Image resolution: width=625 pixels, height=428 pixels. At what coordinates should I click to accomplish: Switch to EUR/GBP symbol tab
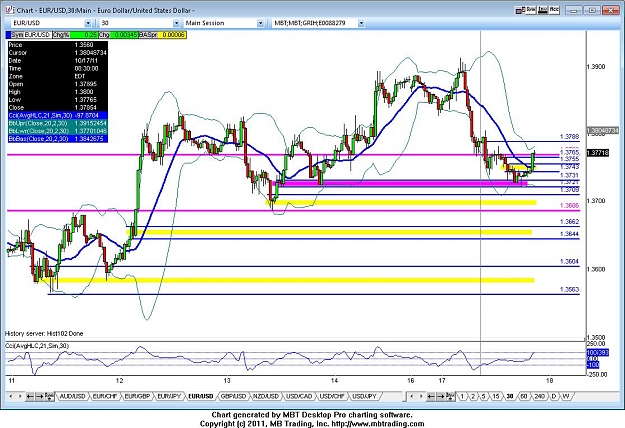(x=137, y=396)
